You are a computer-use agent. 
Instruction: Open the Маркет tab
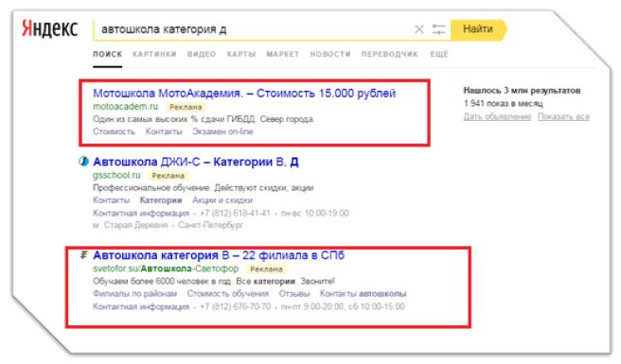283,54
